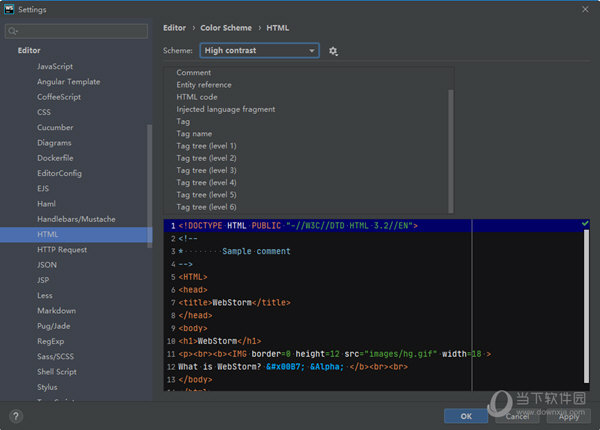Select Pug/Jade in sidebar
This screenshot has height=430, width=600.
(54, 326)
